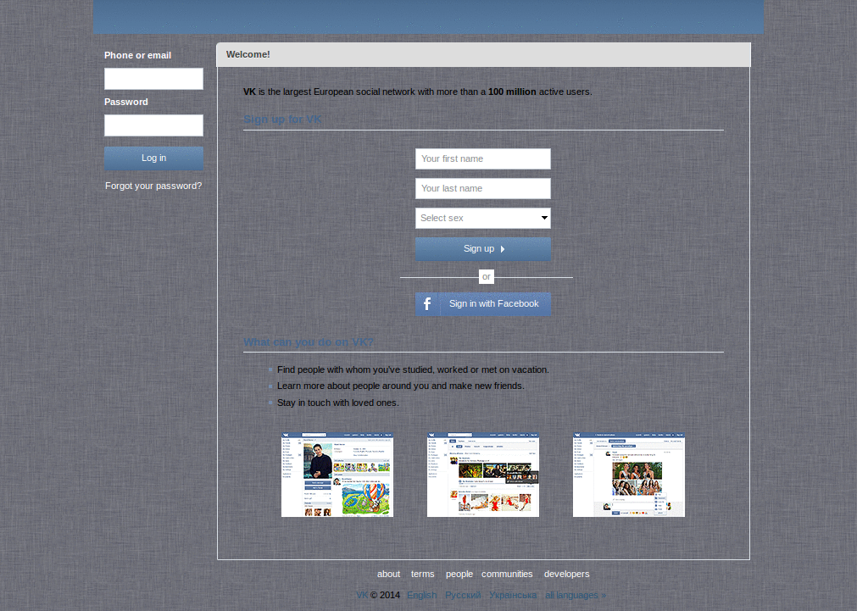Switch language to Українська

513,595
